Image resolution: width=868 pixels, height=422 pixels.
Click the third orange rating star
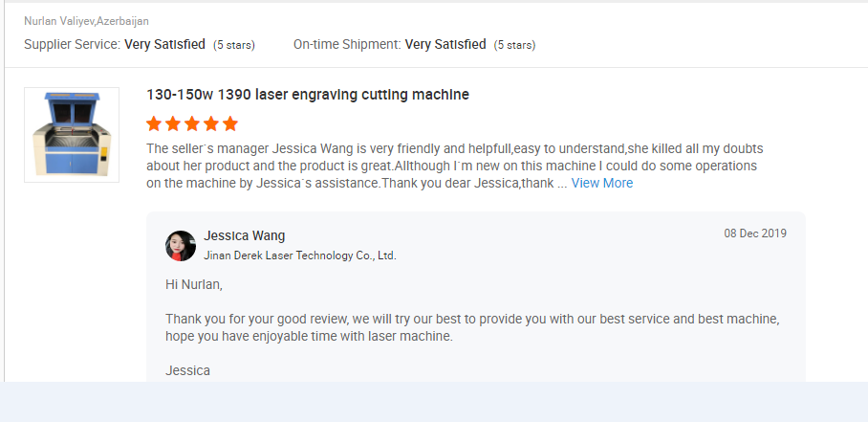pos(192,124)
